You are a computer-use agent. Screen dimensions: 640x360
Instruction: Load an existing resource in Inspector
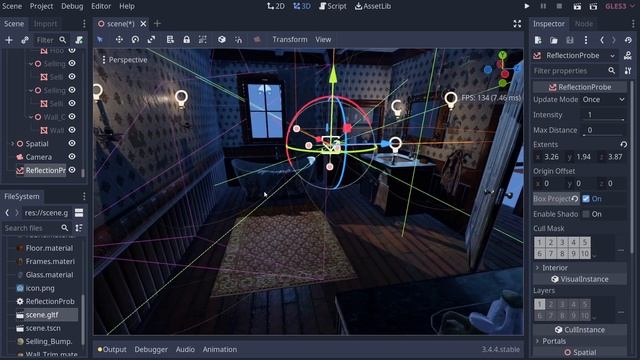click(x=554, y=40)
